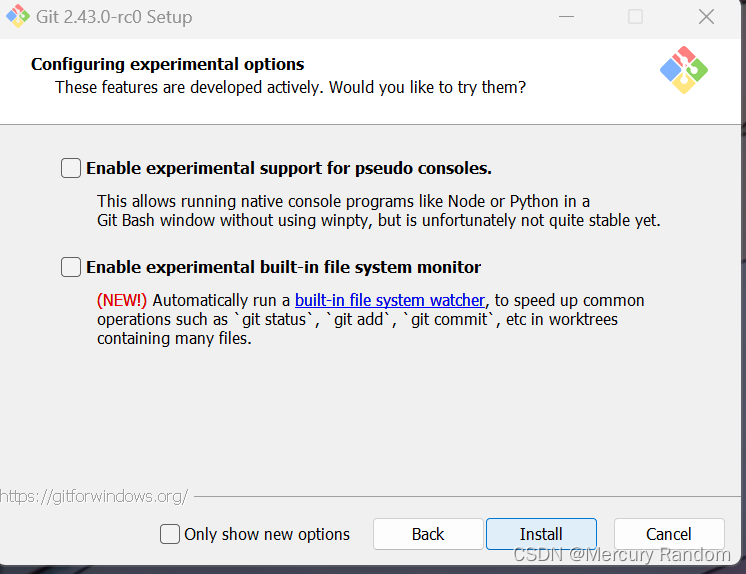Click the maximize button in the title bar
This screenshot has height=574, width=746.
point(635,17)
